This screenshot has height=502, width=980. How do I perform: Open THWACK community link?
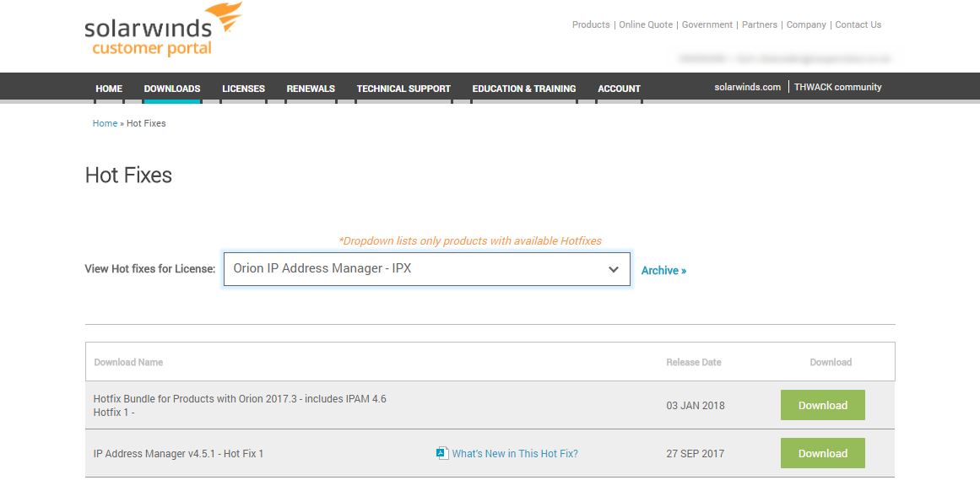pyautogui.click(x=837, y=87)
